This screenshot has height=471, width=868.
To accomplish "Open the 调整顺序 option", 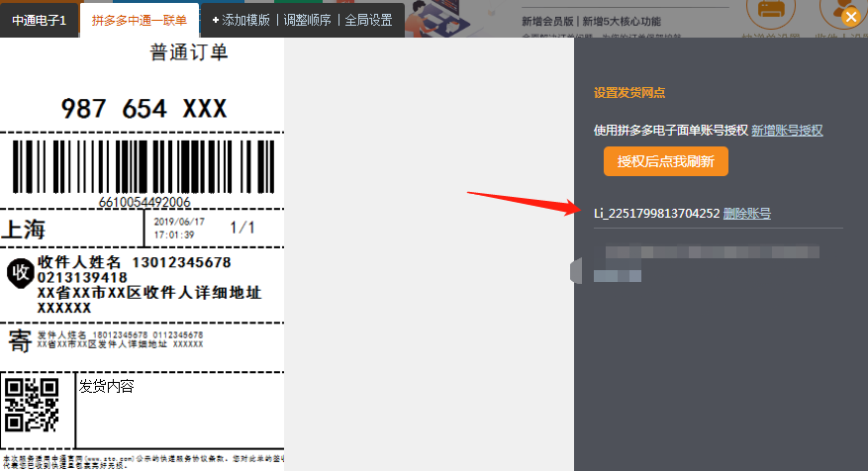I will pyautogui.click(x=307, y=21).
